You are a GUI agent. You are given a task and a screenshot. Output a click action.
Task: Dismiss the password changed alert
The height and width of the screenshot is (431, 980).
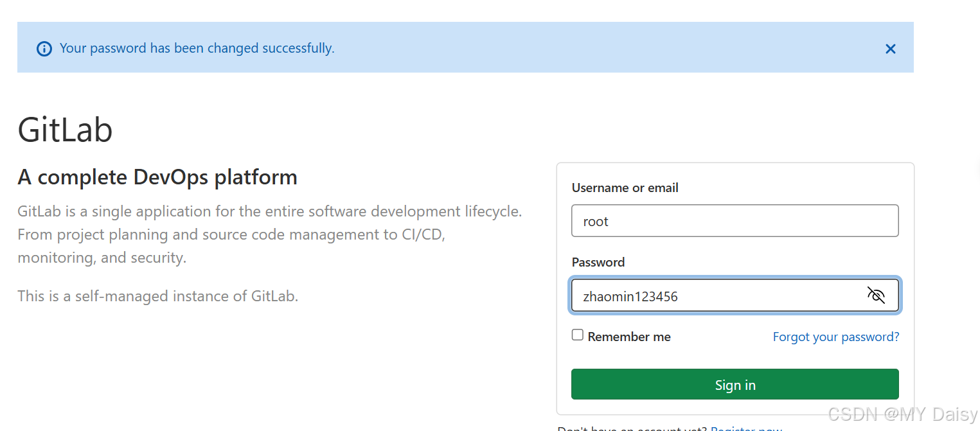[x=890, y=49]
